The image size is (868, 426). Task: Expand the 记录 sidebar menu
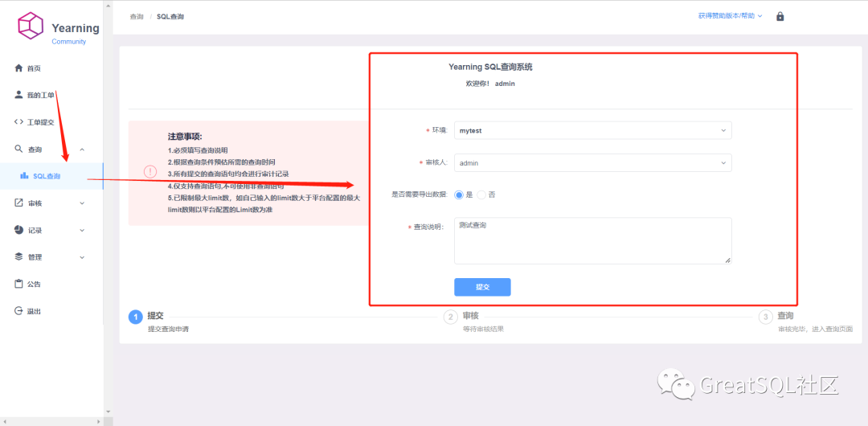[x=82, y=231]
